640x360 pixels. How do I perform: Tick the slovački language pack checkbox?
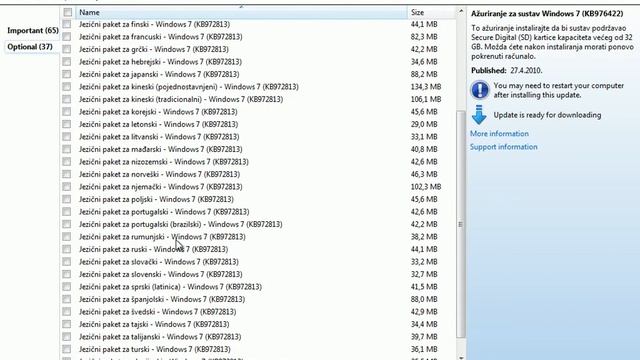tap(67, 262)
